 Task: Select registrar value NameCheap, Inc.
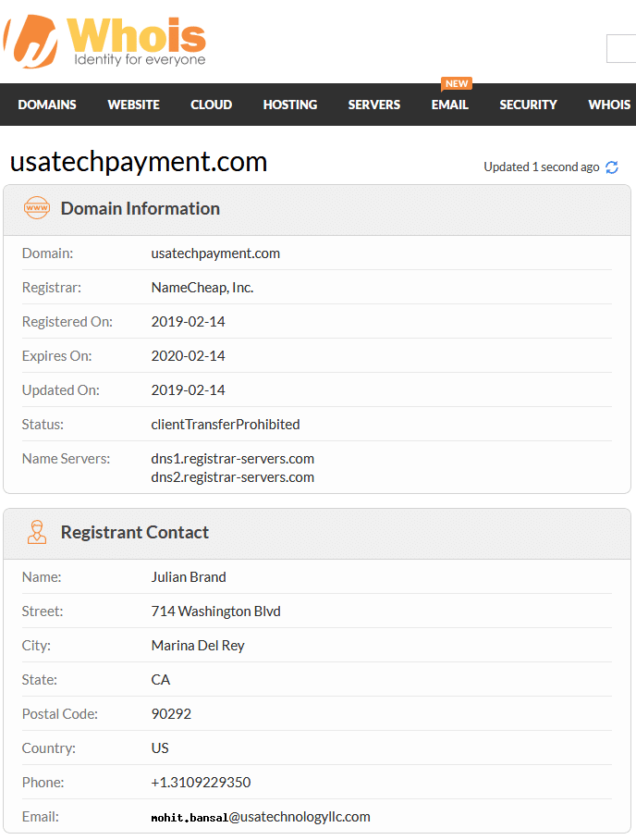202,288
